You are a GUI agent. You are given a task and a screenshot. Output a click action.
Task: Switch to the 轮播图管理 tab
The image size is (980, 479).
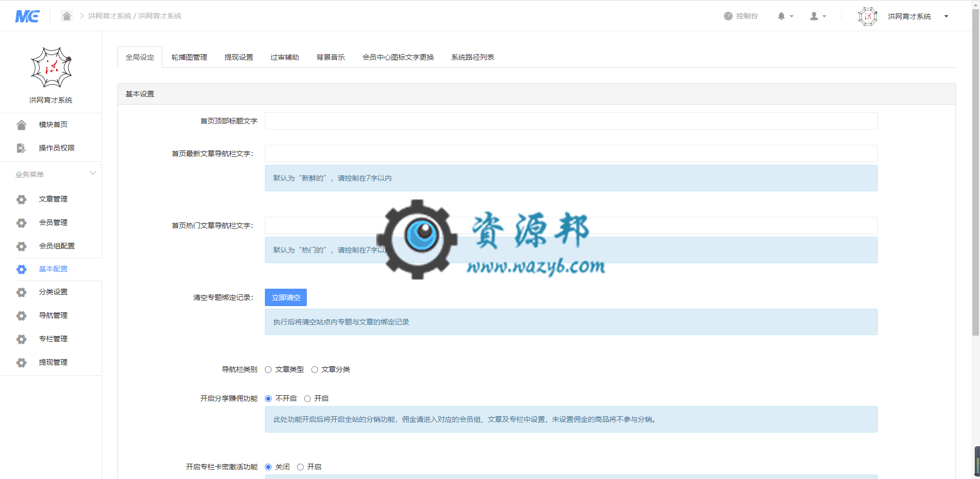coord(189,57)
